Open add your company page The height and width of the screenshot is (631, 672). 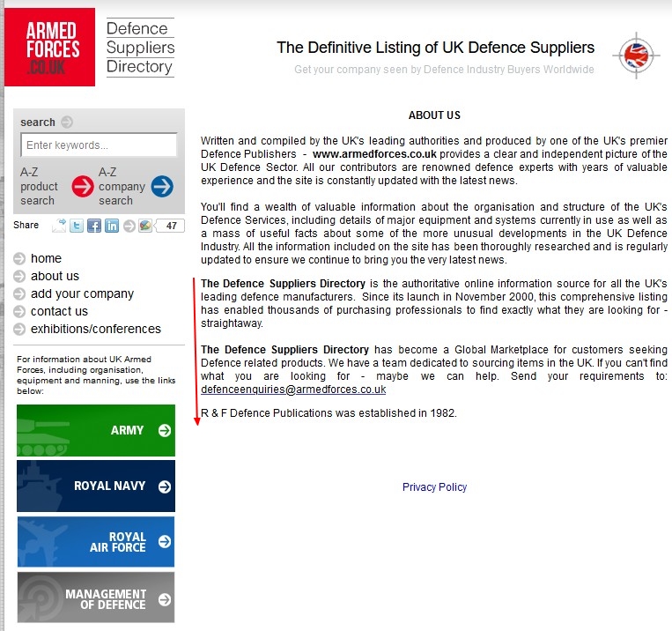coord(82,293)
